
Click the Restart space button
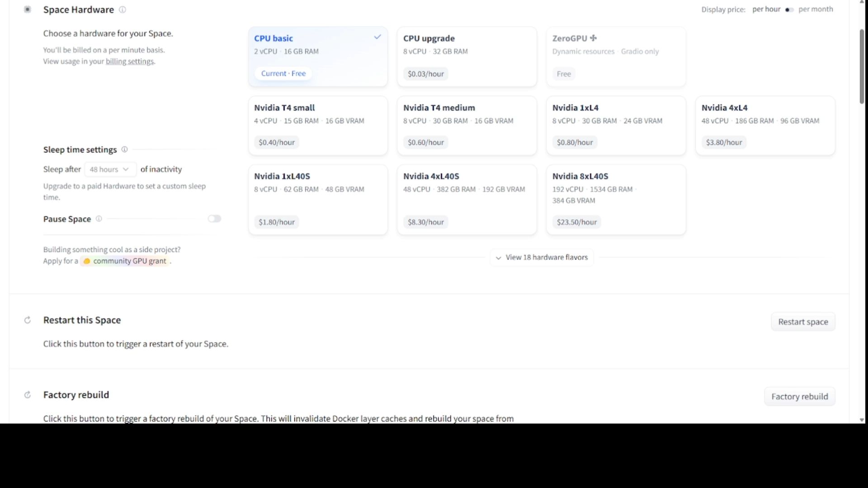[803, 322]
